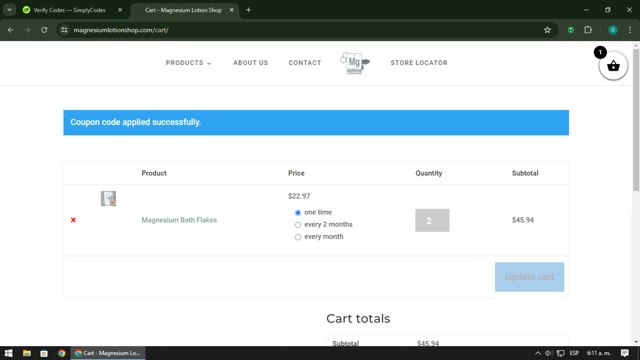This screenshot has width=640, height=360.
Task: Expand the Products menu
Action: [x=188, y=63]
